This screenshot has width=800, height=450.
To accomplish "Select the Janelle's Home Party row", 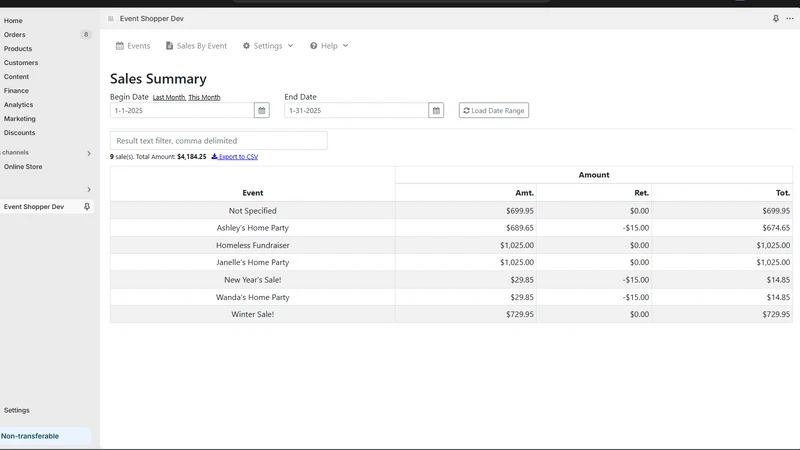I will (x=451, y=262).
